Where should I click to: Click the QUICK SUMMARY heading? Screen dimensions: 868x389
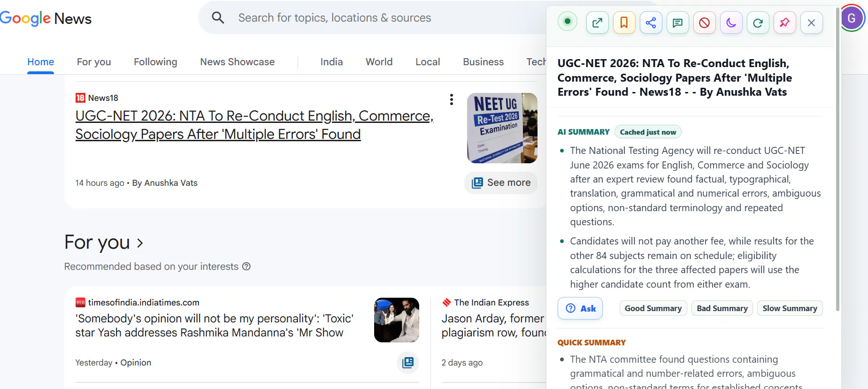[591, 343]
